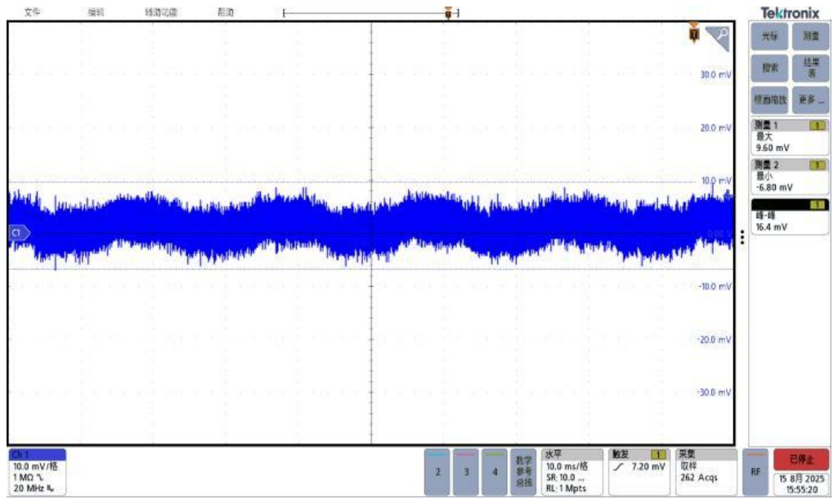This screenshot has width=838, height=504.
Task: Open the 文件 menu
Action: click(32, 11)
